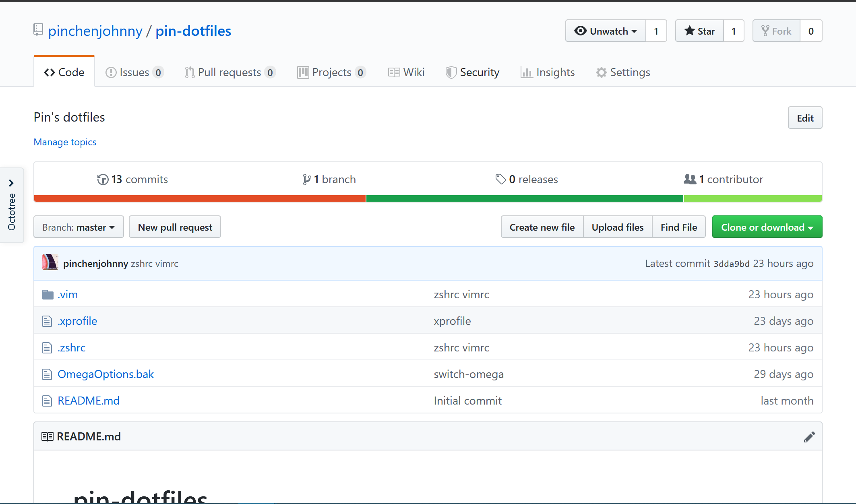Click the fork icon on the Fork button

tap(765, 31)
